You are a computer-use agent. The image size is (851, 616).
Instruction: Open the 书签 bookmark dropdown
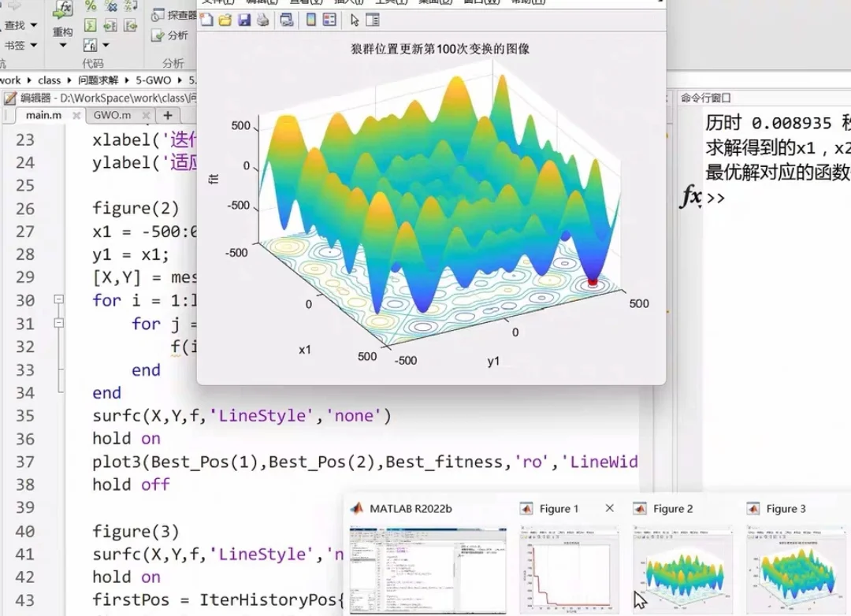tap(34, 45)
